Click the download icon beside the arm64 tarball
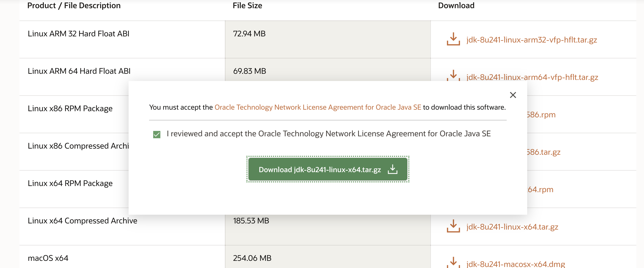Viewport: 644px width, 268px height. pyautogui.click(x=453, y=75)
